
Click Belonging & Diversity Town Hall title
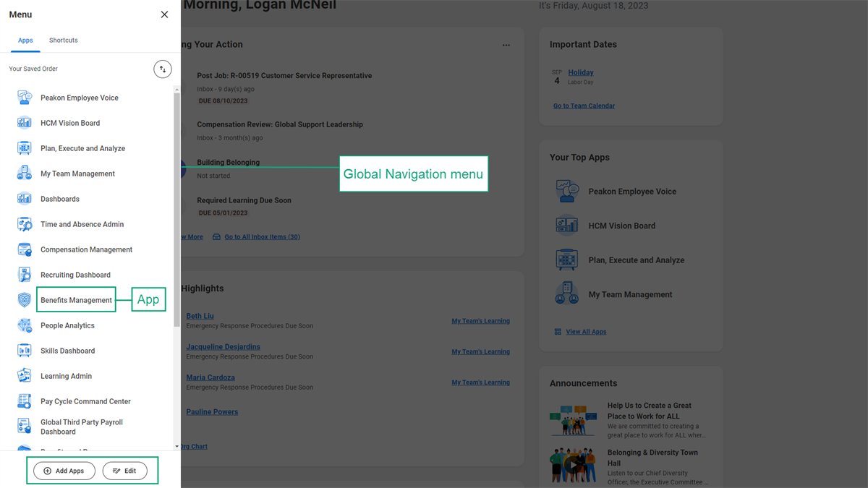pyautogui.click(x=652, y=458)
